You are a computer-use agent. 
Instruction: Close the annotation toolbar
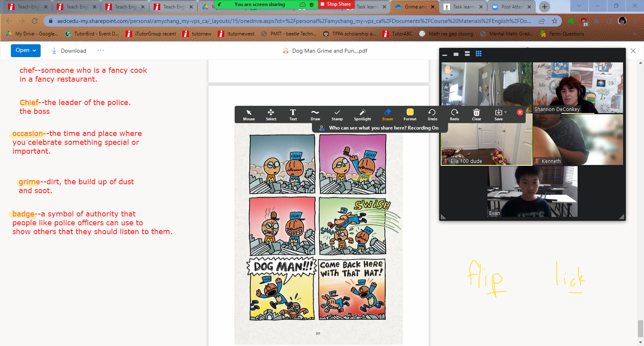(x=520, y=112)
